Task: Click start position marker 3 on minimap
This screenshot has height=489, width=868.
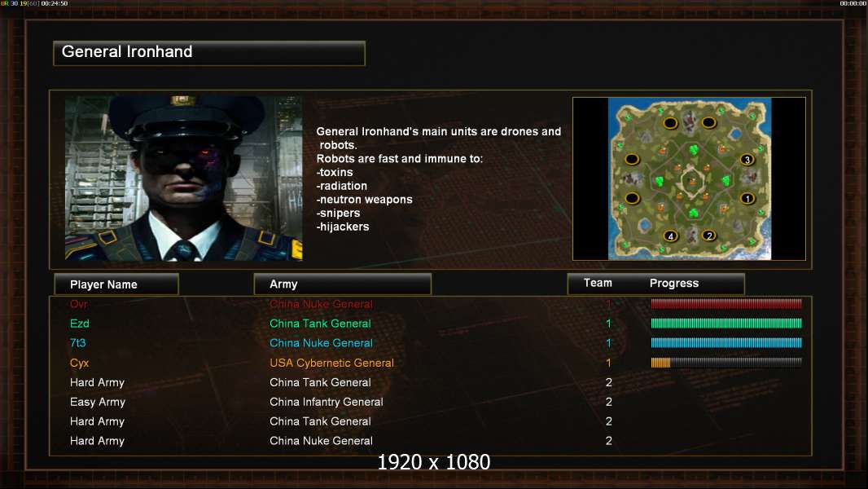Action: (x=747, y=160)
